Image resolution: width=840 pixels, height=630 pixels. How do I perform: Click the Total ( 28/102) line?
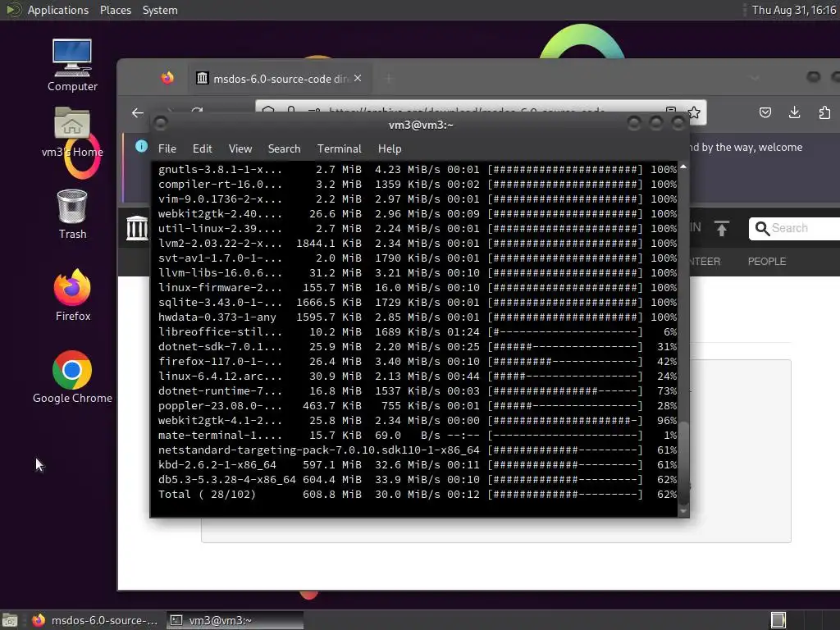point(417,495)
